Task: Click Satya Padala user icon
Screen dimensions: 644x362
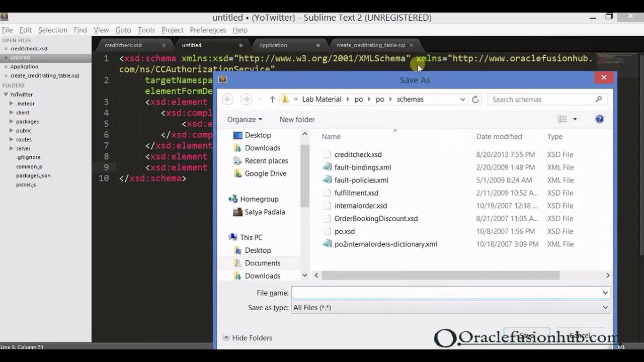Action: click(237, 212)
